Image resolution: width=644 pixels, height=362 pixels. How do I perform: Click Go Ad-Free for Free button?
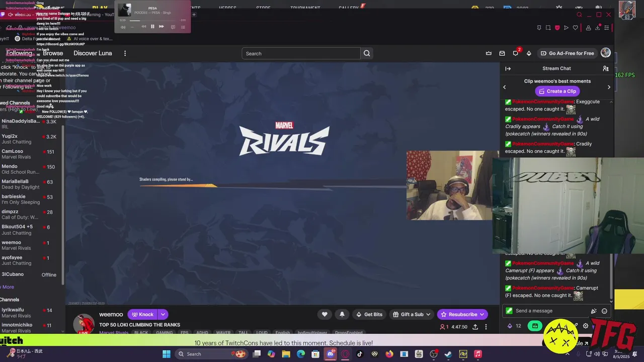point(567,53)
